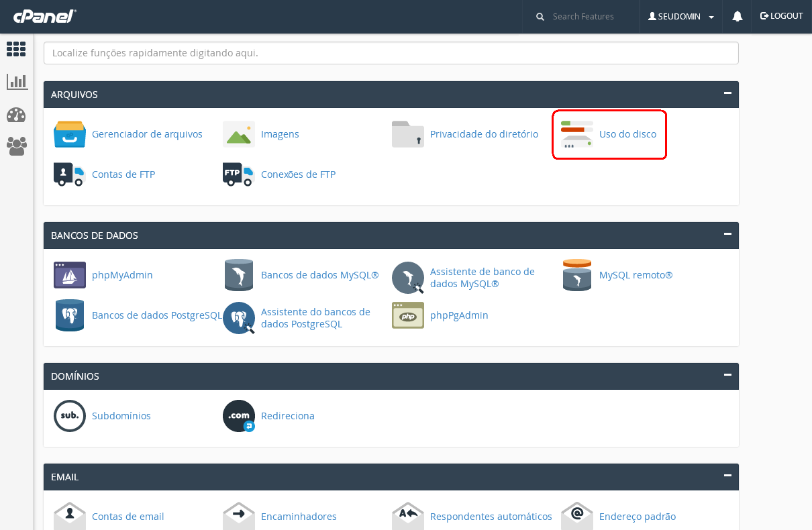This screenshot has width=812, height=530.
Task: Click the Bancos de dados PostgreSQL icon
Action: 70,315
